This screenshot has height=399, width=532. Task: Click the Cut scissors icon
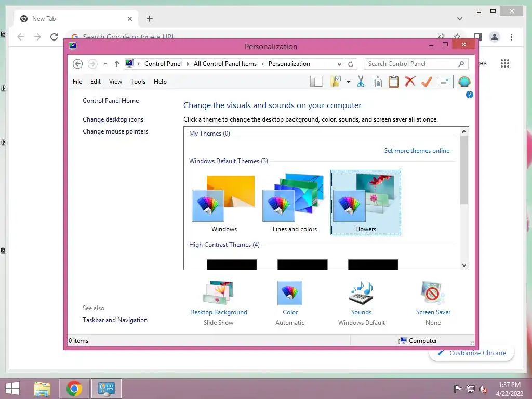[361, 82]
